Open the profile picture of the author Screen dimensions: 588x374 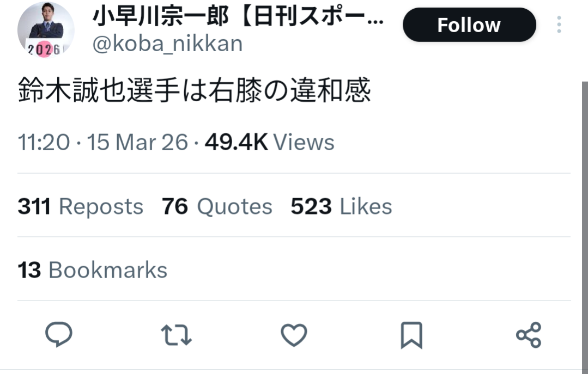click(46, 30)
